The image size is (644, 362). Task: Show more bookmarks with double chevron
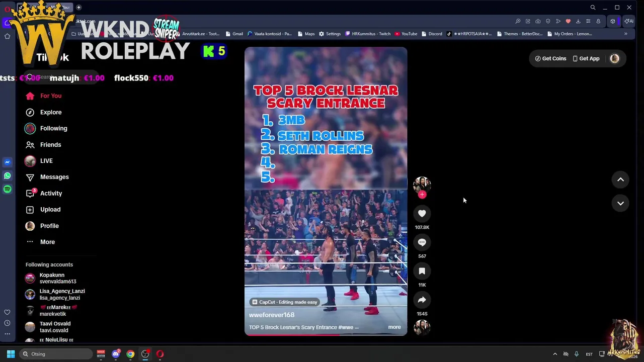625,34
